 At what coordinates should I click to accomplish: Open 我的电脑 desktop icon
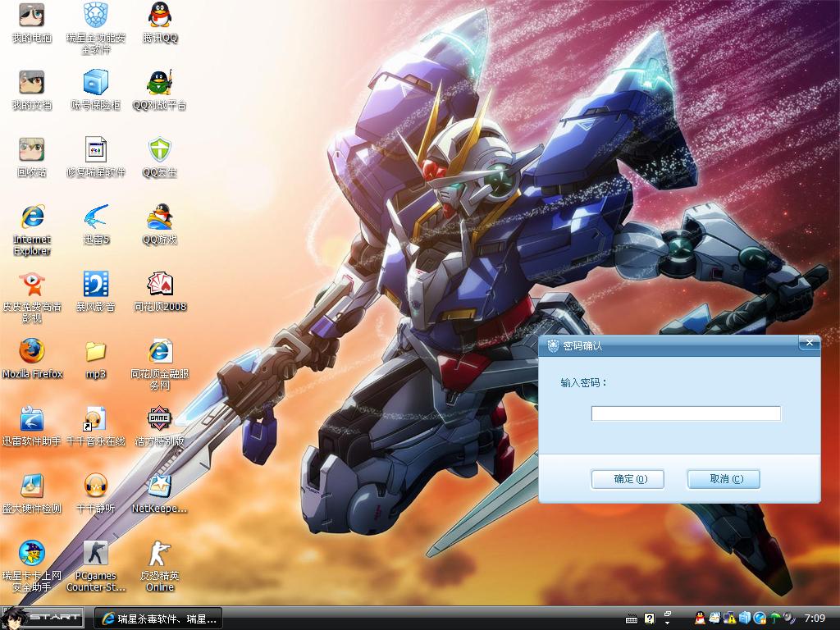pyautogui.click(x=32, y=16)
